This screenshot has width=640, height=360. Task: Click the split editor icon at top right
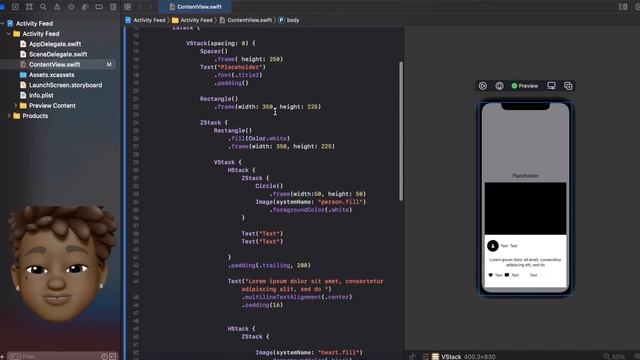(x=623, y=7)
